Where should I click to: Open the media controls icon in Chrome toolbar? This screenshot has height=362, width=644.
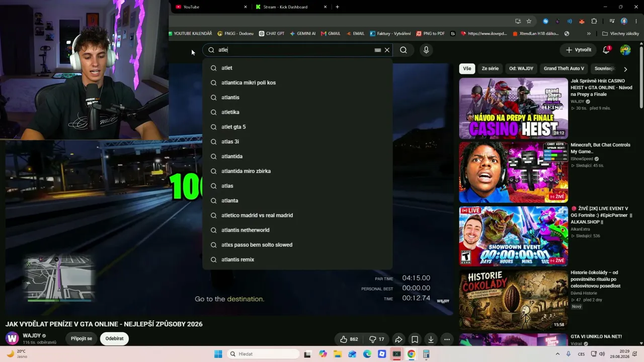612,21
